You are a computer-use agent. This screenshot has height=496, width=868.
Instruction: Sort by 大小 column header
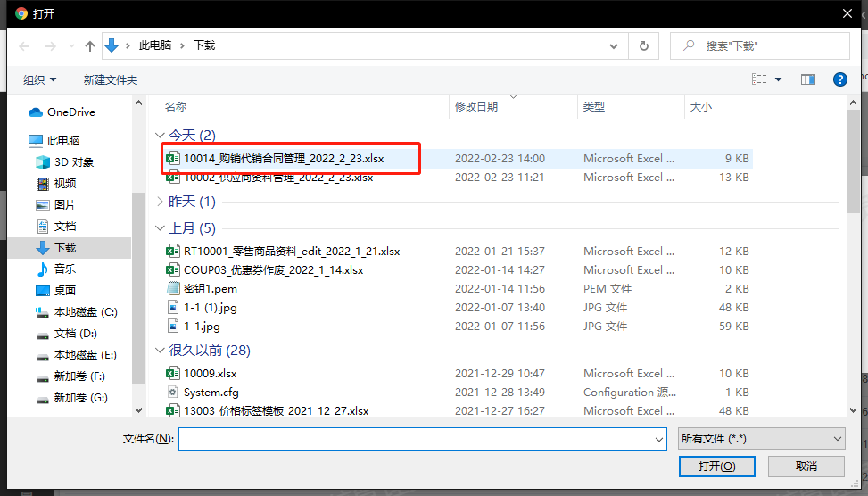click(x=701, y=107)
